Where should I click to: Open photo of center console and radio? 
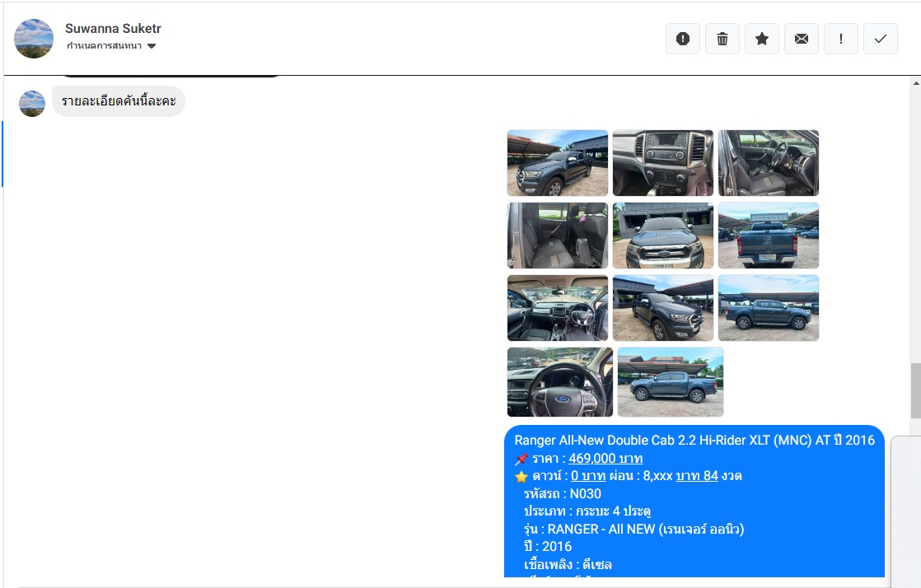pos(663,163)
